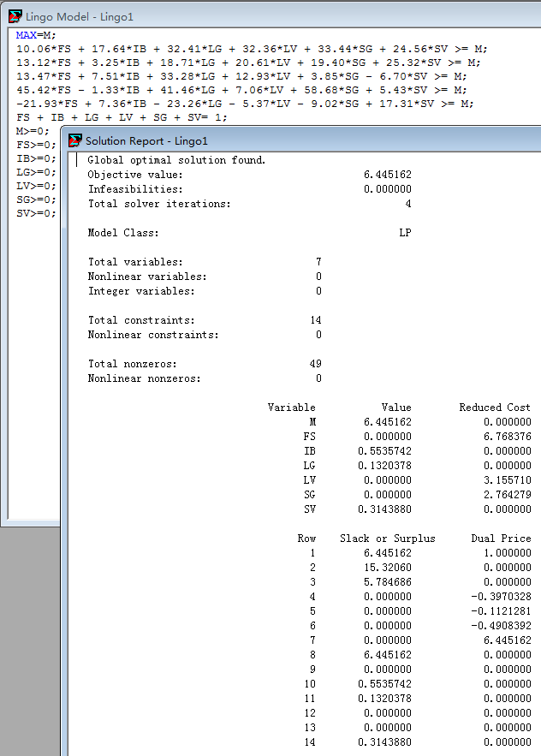
Task: Click the Nonlinear constraints label
Action: pos(153,335)
